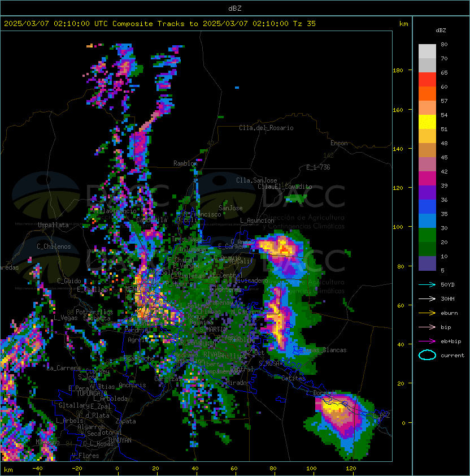This screenshot has width=470, height=476.
Task: Click the 'Mirador' map label
Action: click(238, 383)
